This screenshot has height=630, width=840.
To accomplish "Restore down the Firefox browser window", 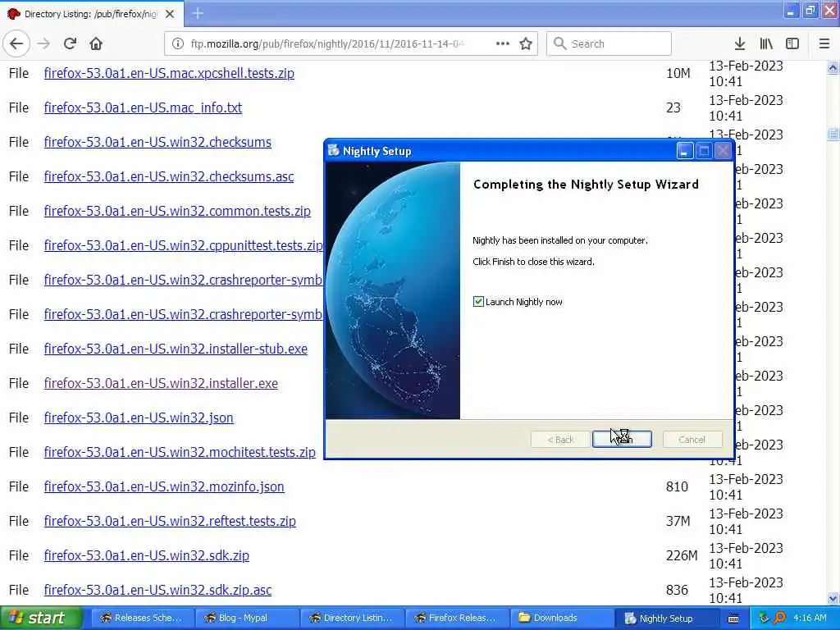I will tap(810, 10).
